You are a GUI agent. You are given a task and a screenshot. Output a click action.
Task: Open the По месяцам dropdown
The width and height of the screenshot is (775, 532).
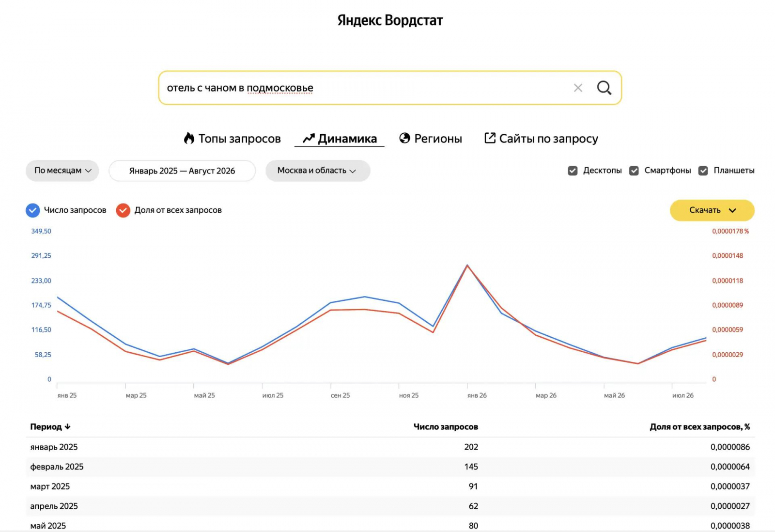[x=62, y=171]
